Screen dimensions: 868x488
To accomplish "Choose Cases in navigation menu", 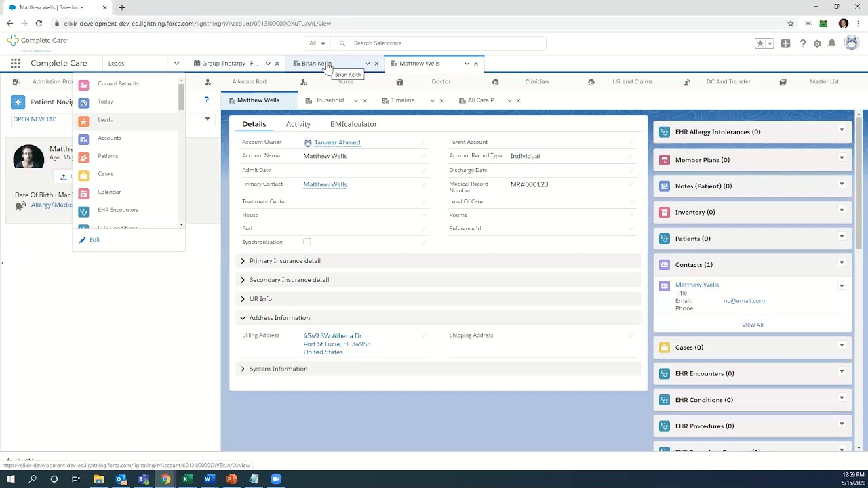I will [105, 174].
